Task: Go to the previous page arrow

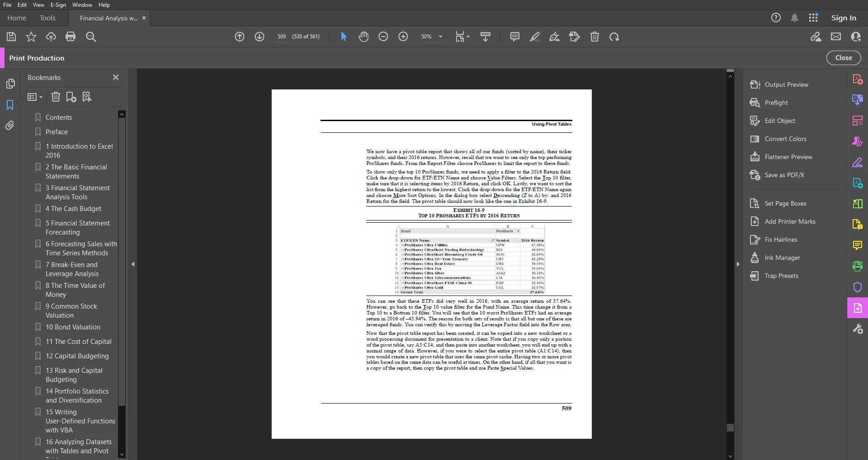Action: [x=240, y=37]
